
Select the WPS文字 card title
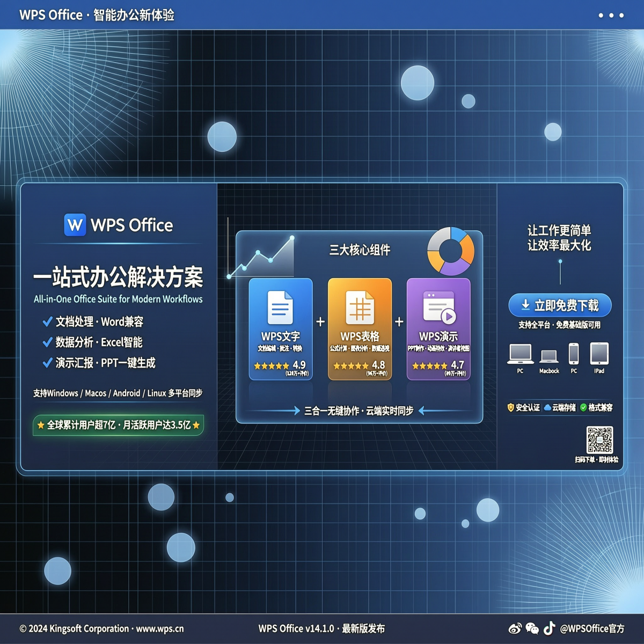coord(280,336)
